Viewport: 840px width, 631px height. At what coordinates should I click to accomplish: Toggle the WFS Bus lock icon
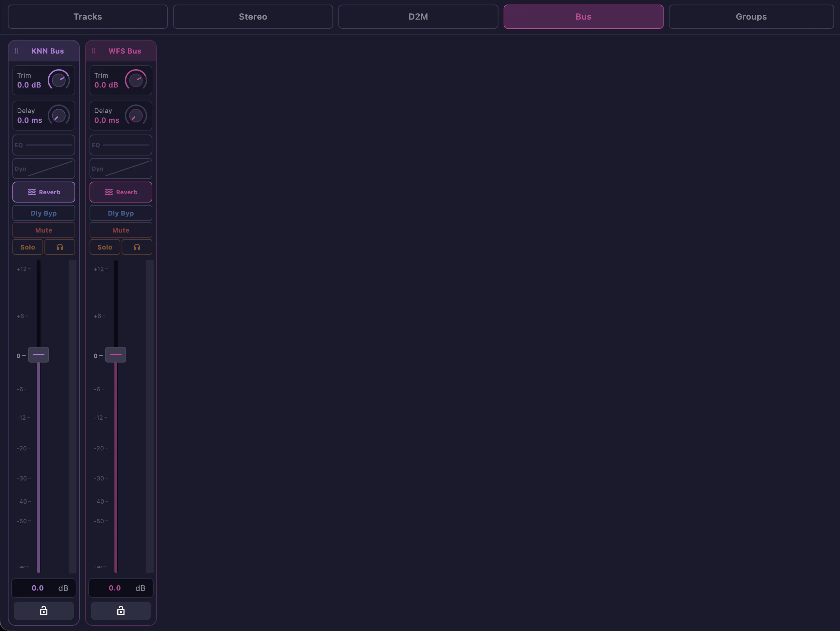pyautogui.click(x=121, y=610)
